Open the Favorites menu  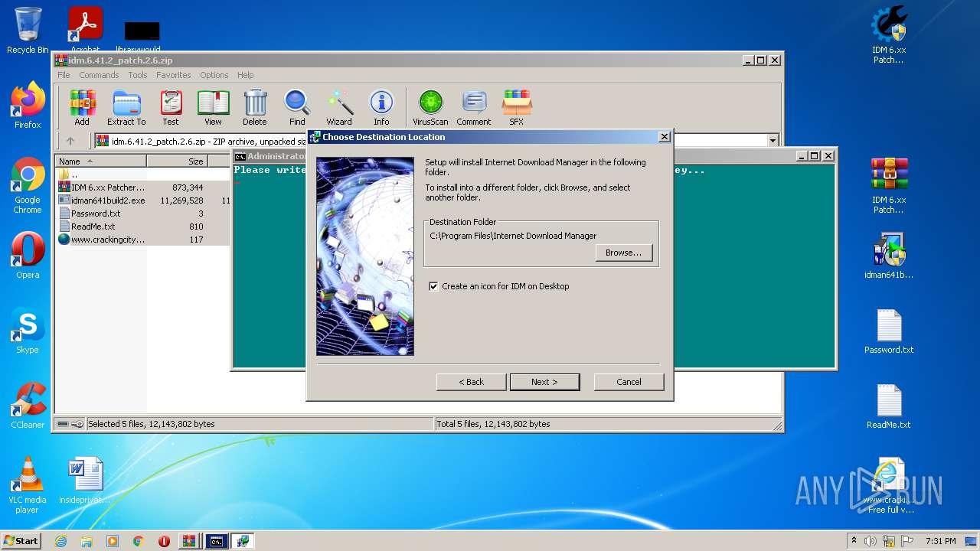(174, 75)
